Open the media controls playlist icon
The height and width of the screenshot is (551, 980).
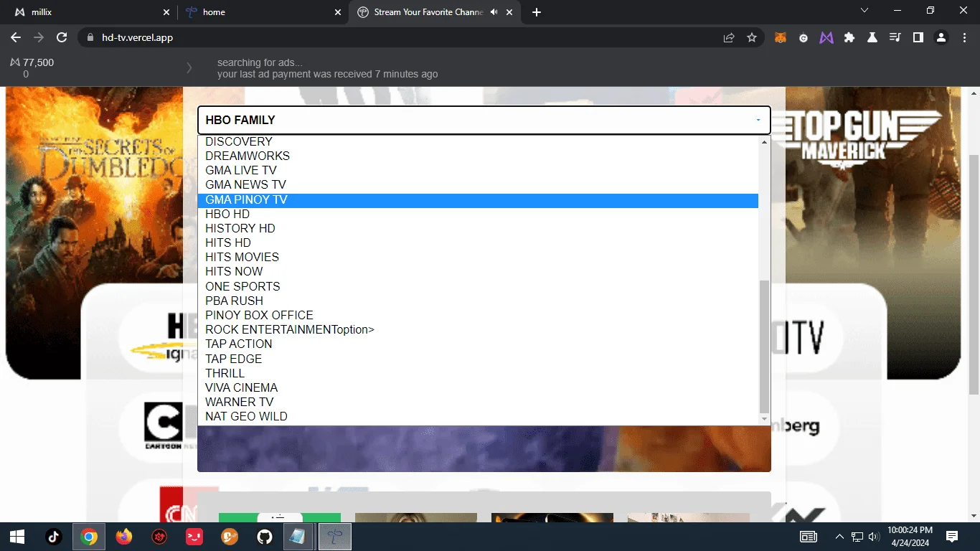895,37
